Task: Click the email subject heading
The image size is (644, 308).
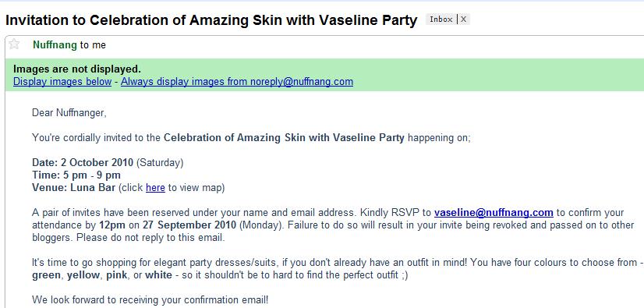Action: pyautogui.click(x=211, y=20)
